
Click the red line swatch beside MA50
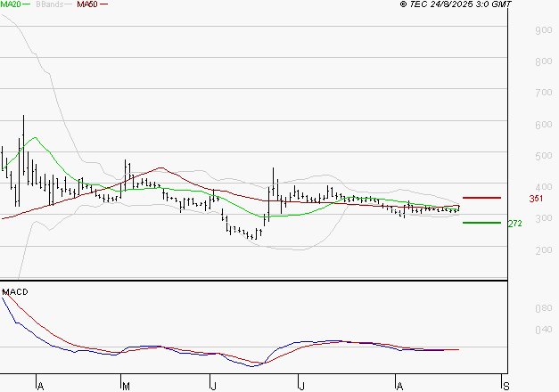pos(103,5)
